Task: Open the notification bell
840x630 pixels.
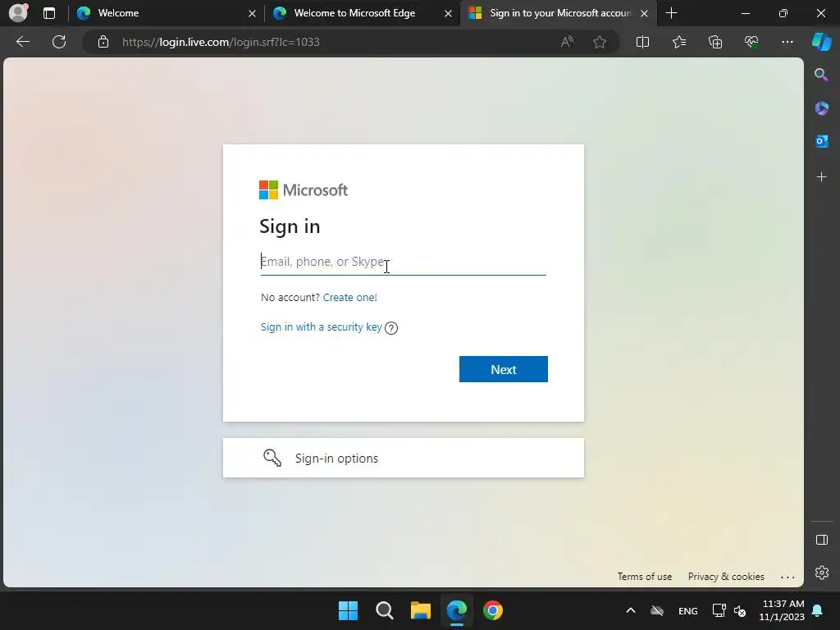Action: click(x=818, y=610)
